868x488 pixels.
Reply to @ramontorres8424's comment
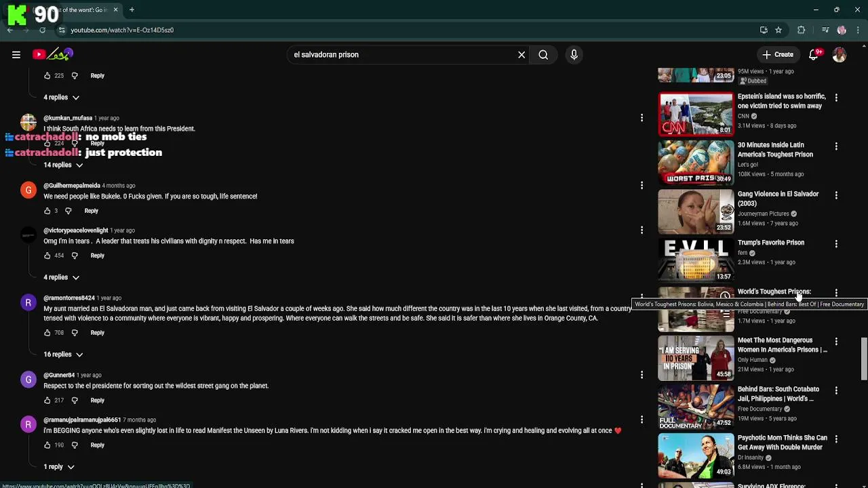pos(98,333)
